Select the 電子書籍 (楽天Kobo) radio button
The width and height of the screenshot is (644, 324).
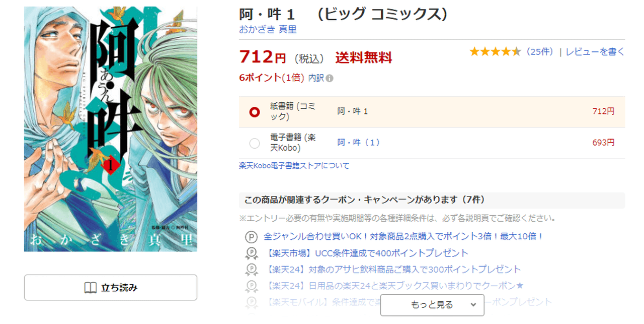(x=255, y=143)
